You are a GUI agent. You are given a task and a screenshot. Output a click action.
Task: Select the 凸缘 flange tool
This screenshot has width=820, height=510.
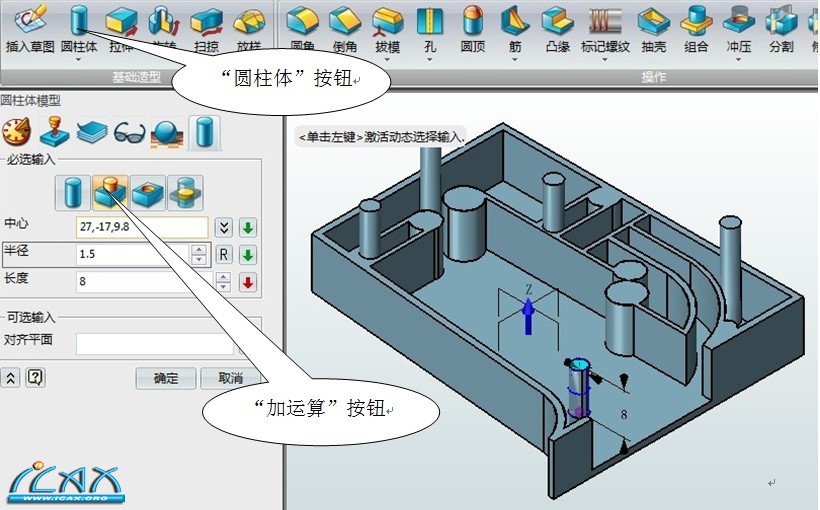coord(557,29)
